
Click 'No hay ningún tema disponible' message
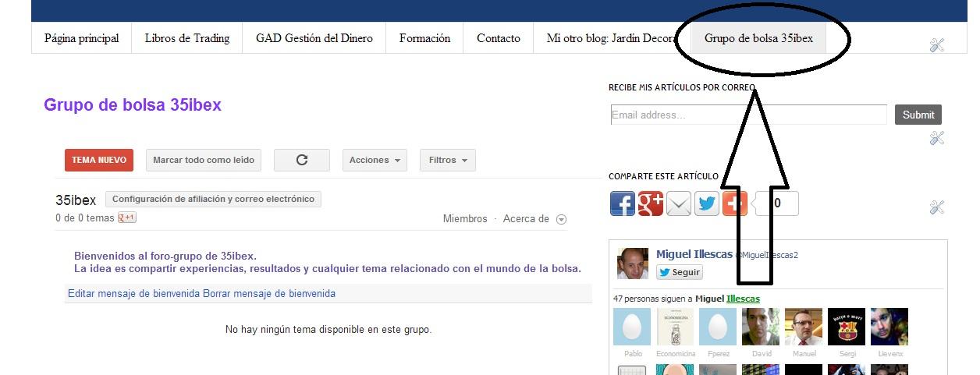click(328, 330)
